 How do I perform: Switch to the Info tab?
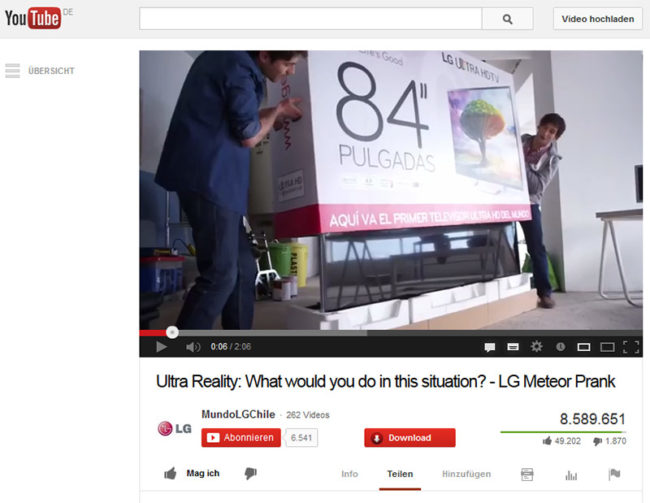(349, 474)
